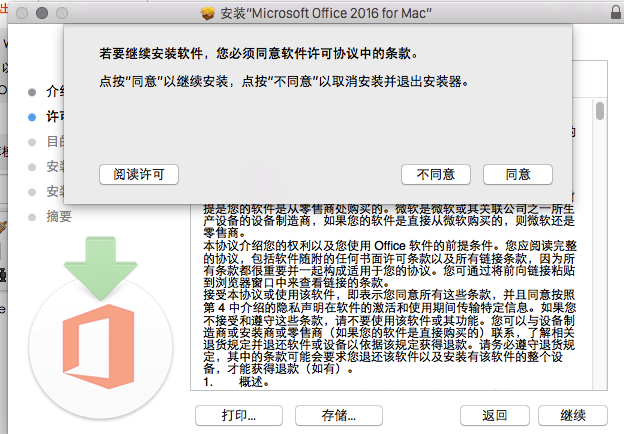Click the orange Office logo icon
Screen dimensions: 624x434
pos(98,338)
